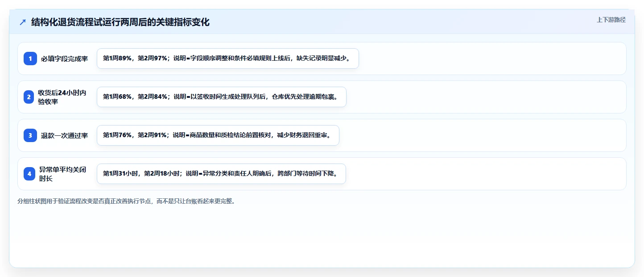Click the arrow icon beside the panel title
644x277 pixels.
(x=23, y=22)
